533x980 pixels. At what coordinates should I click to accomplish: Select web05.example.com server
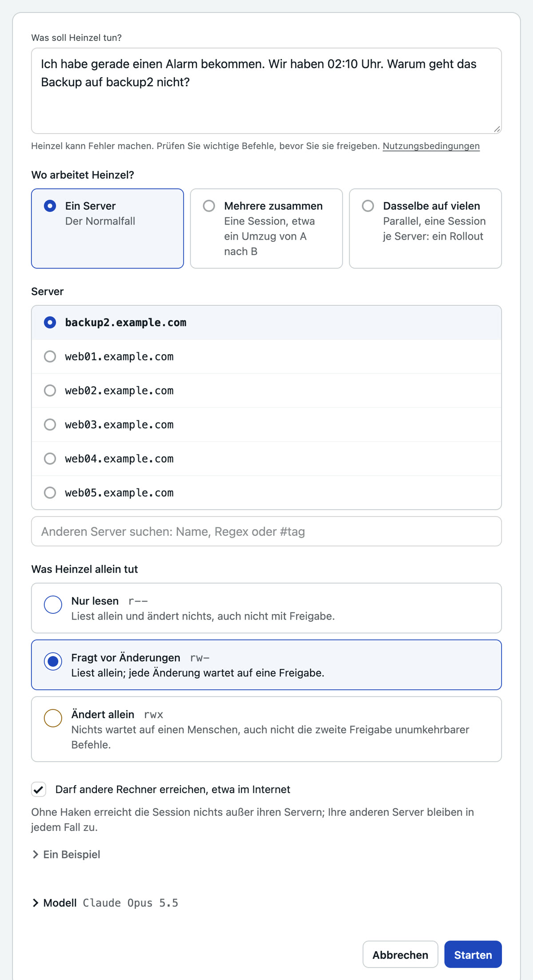[x=266, y=493]
